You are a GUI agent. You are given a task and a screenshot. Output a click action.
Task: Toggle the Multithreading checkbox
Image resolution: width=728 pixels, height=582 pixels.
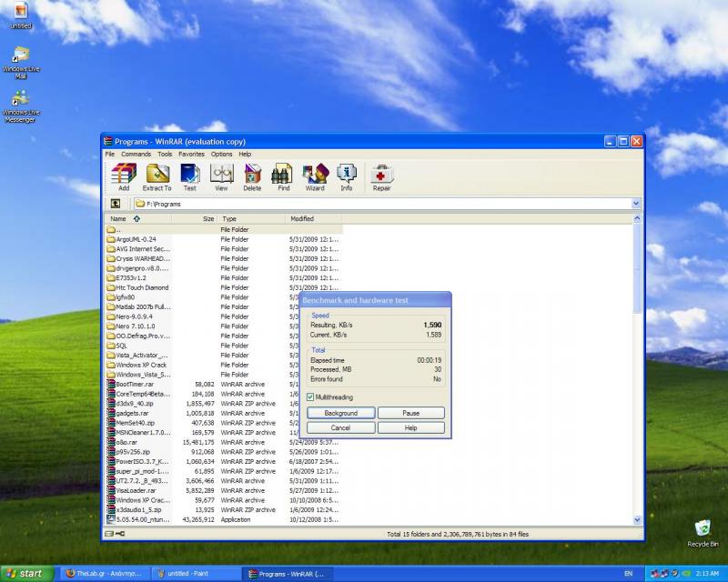click(x=310, y=397)
